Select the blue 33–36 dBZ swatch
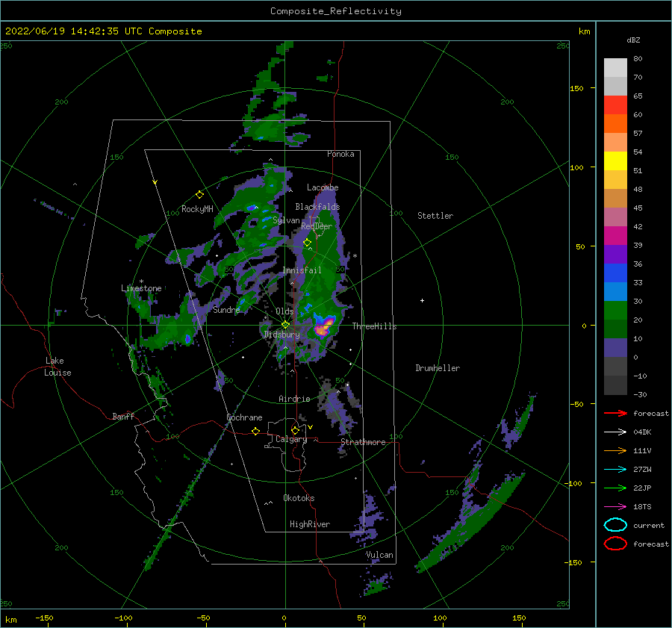The width and height of the screenshot is (672, 628). pos(615,273)
